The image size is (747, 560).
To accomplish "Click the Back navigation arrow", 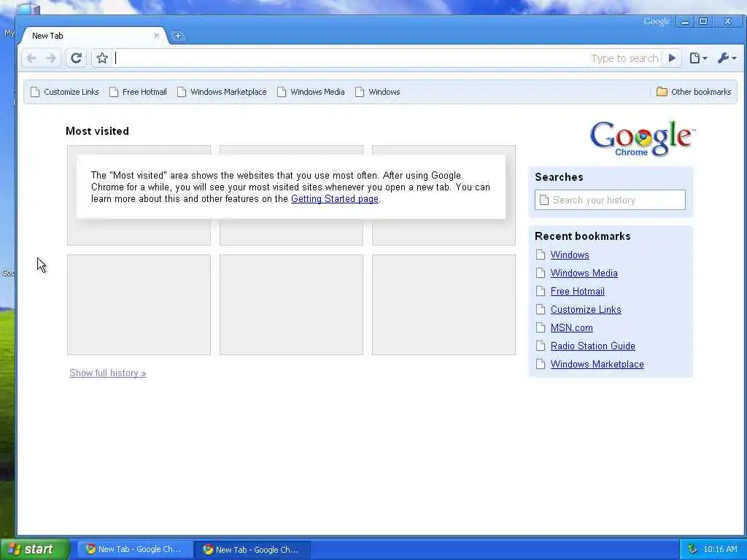I will pyautogui.click(x=31, y=58).
